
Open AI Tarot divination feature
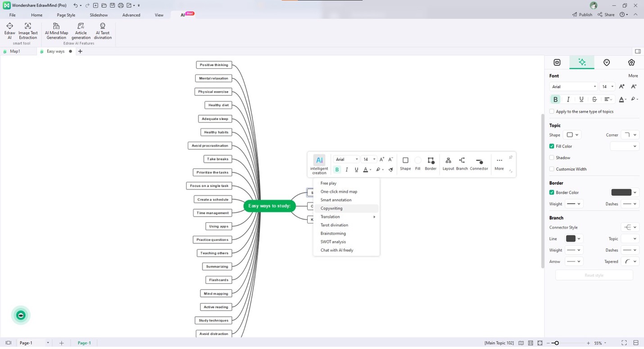tap(103, 31)
